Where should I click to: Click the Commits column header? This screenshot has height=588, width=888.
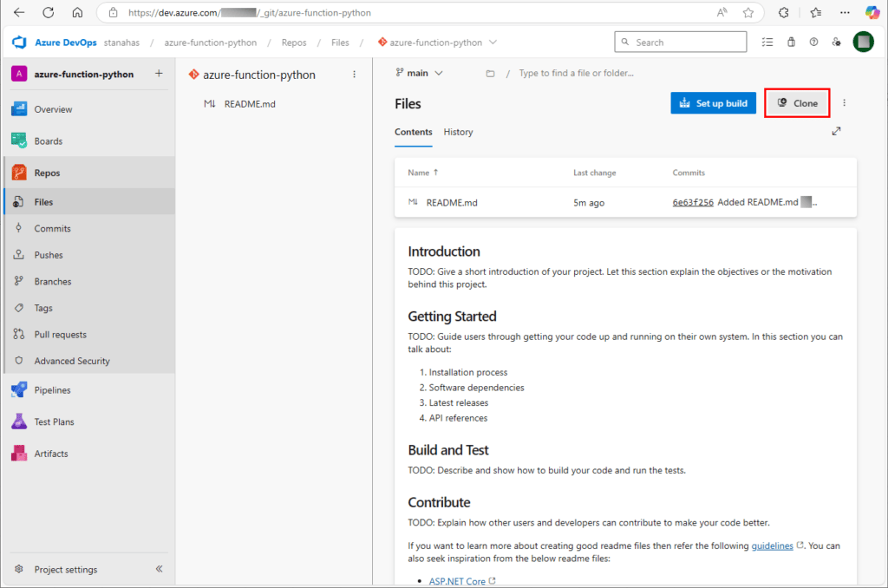(689, 173)
